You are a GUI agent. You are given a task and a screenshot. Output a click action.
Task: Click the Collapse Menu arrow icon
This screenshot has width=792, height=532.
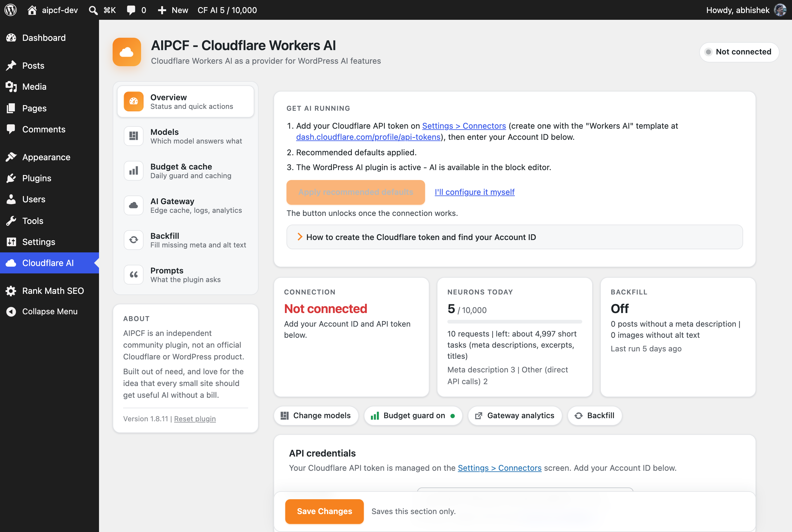(x=11, y=311)
